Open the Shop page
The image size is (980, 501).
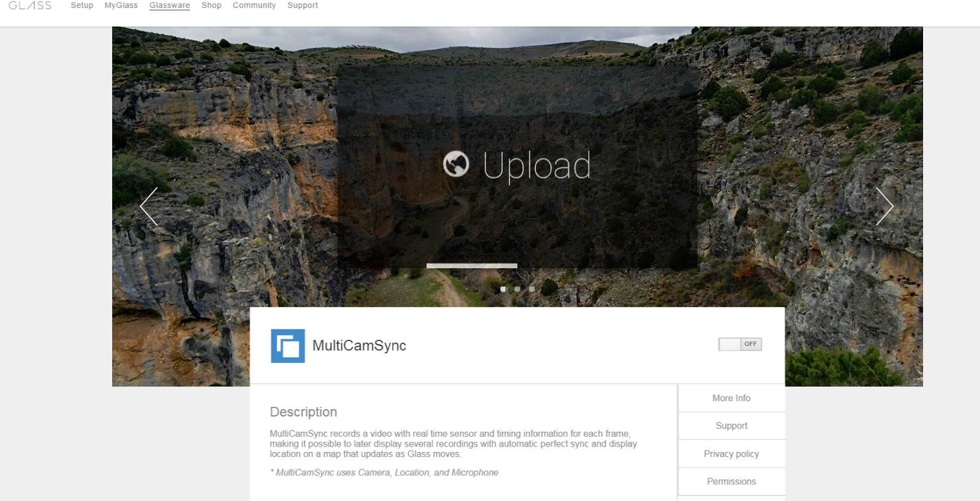[211, 6]
